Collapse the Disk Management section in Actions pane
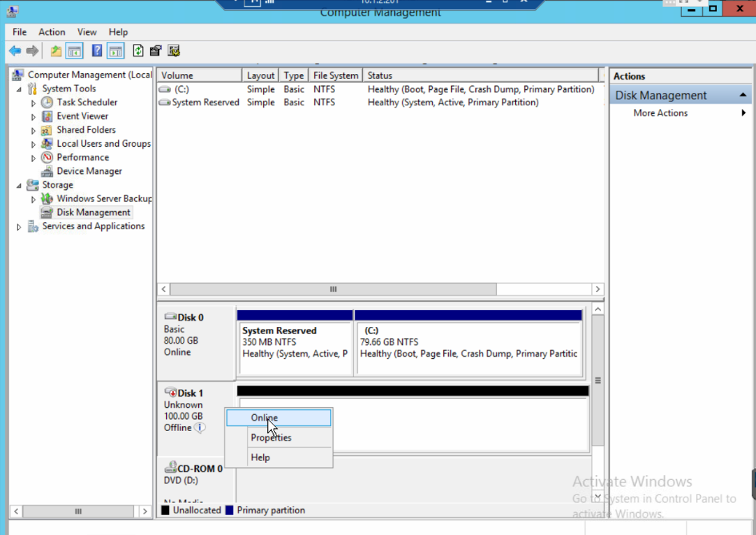Image resolution: width=756 pixels, height=535 pixels. (743, 95)
